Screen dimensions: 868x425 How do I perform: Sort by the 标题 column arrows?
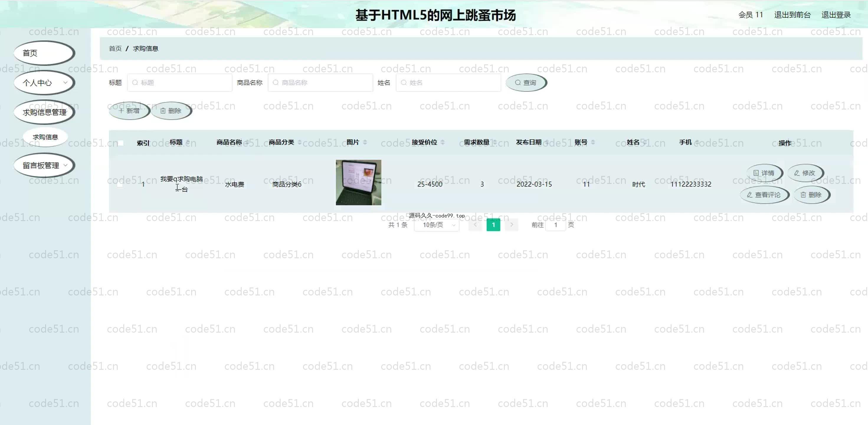188,142
